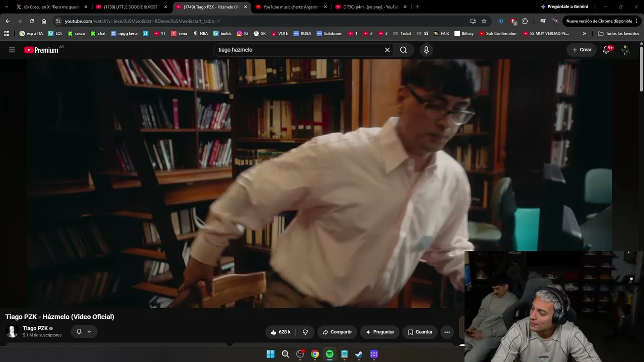Go back with browser back arrow
Viewport: 644px width, 362px height.
point(8,21)
